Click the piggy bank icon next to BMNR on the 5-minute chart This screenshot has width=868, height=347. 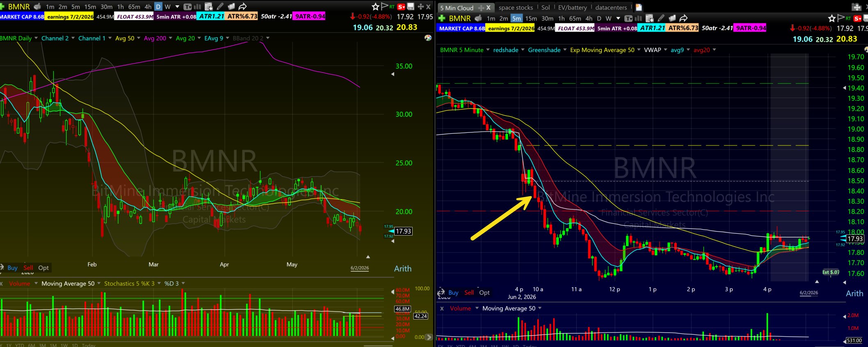(478, 18)
